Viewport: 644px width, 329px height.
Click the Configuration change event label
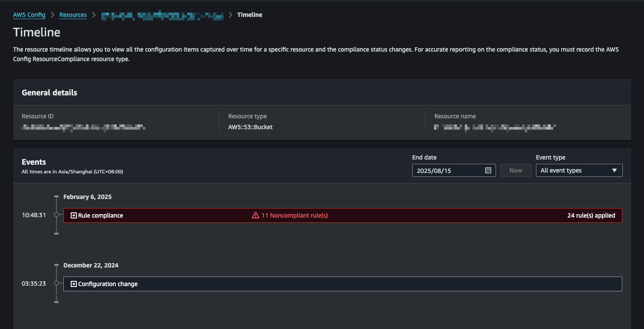tap(108, 284)
